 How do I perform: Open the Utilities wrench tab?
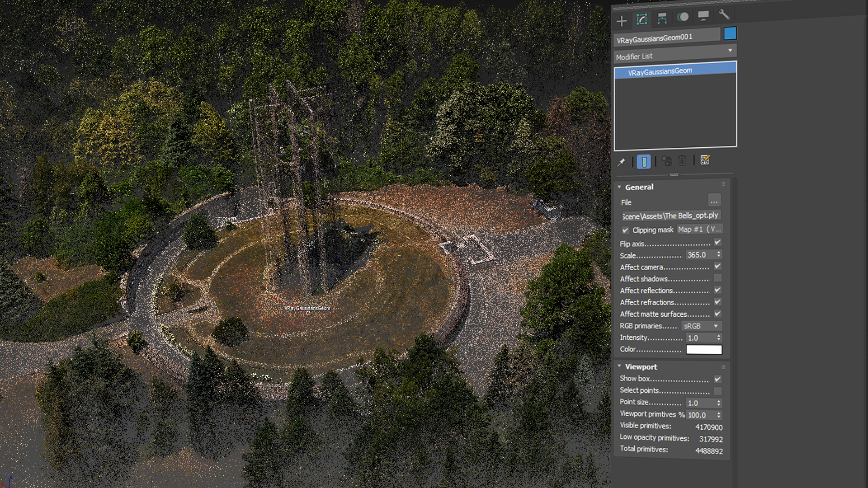pos(724,14)
